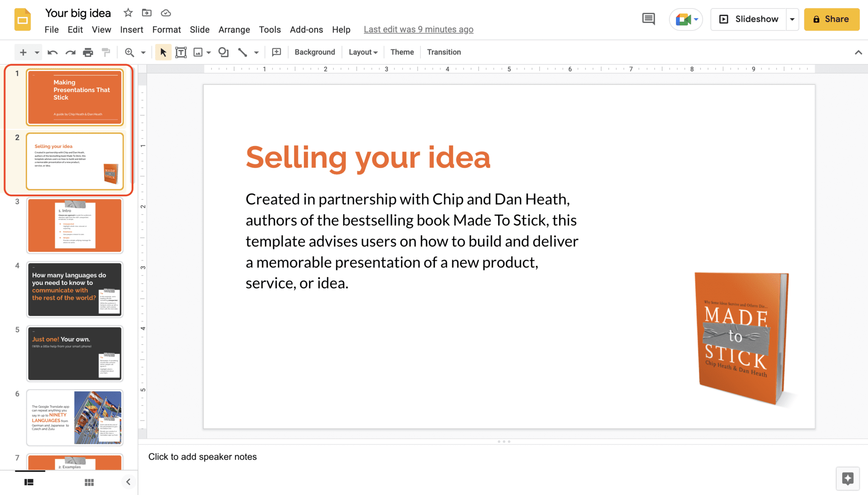
Task: Open the Add-ons menu
Action: (306, 30)
